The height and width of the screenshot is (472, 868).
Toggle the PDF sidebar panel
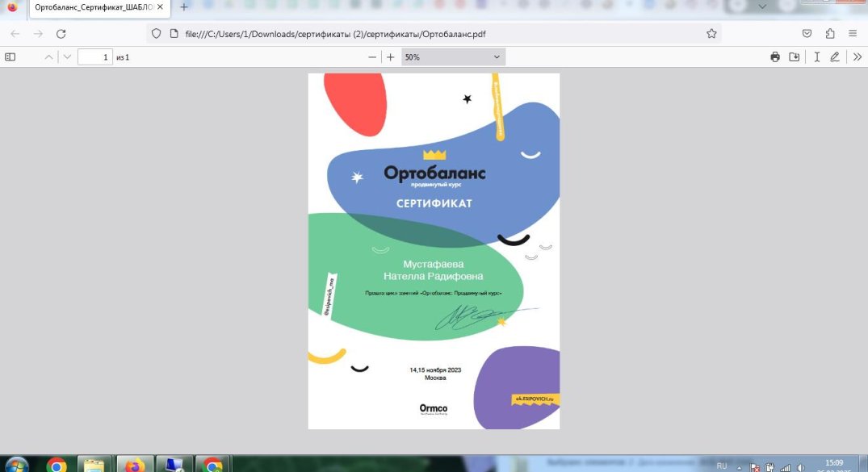tap(10, 57)
